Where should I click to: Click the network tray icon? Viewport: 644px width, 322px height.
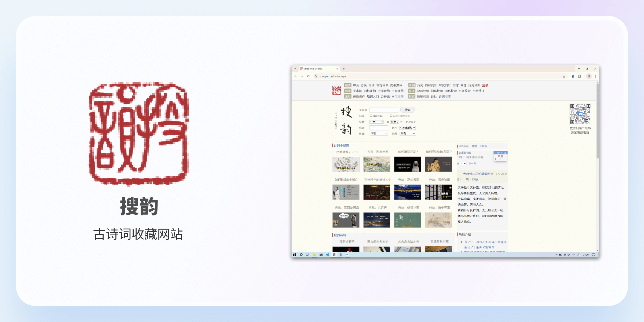[565, 255]
